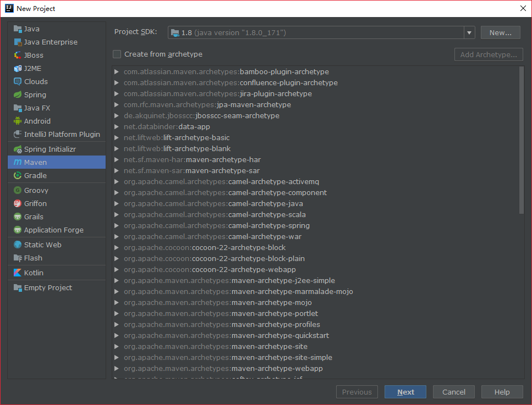The height and width of the screenshot is (405, 532).
Task: Expand confluence-plugin-archetype node
Action: tap(117, 82)
